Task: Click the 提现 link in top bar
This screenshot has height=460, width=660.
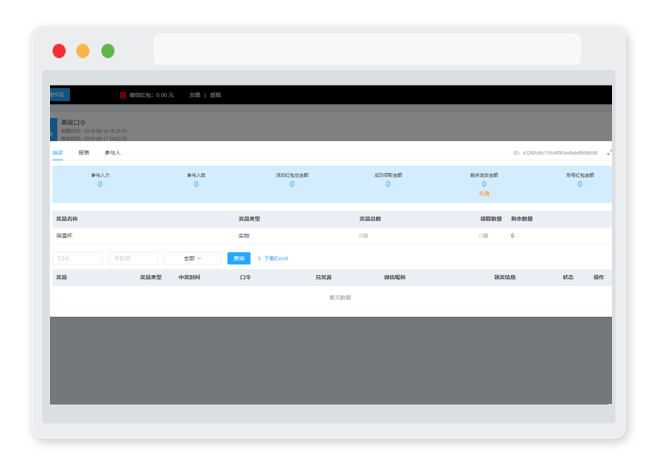Action: click(216, 95)
